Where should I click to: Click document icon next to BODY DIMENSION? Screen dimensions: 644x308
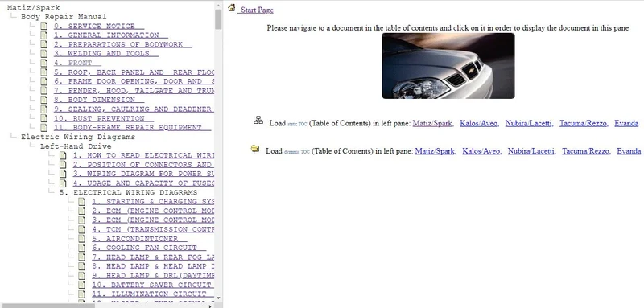(x=44, y=100)
